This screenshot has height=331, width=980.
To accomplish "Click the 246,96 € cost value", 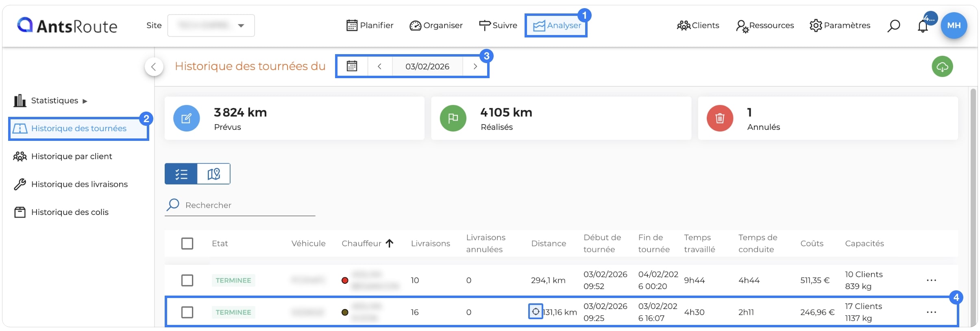I will [x=817, y=312].
